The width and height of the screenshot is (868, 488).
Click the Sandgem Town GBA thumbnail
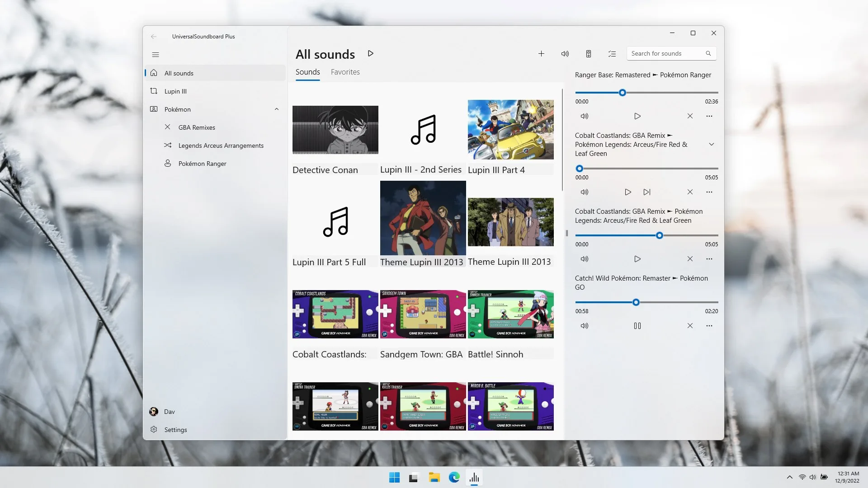point(423,314)
